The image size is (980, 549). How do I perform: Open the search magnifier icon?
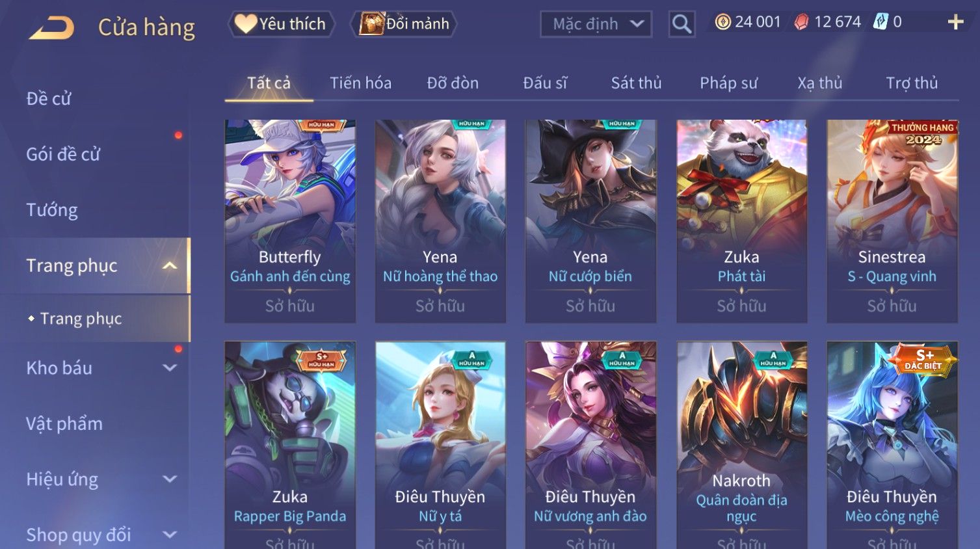[x=682, y=24]
